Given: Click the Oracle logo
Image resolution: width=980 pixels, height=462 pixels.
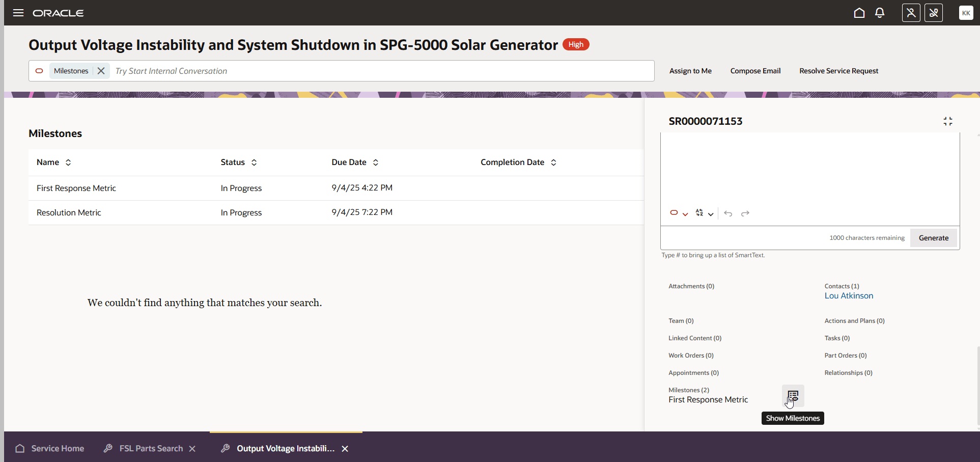Looking at the screenshot, I should pos(58,13).
